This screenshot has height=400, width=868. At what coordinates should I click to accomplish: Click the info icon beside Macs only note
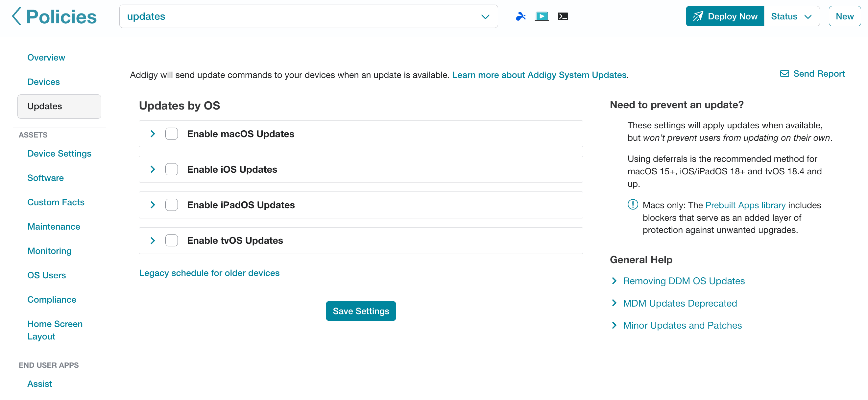coord(633,205)
